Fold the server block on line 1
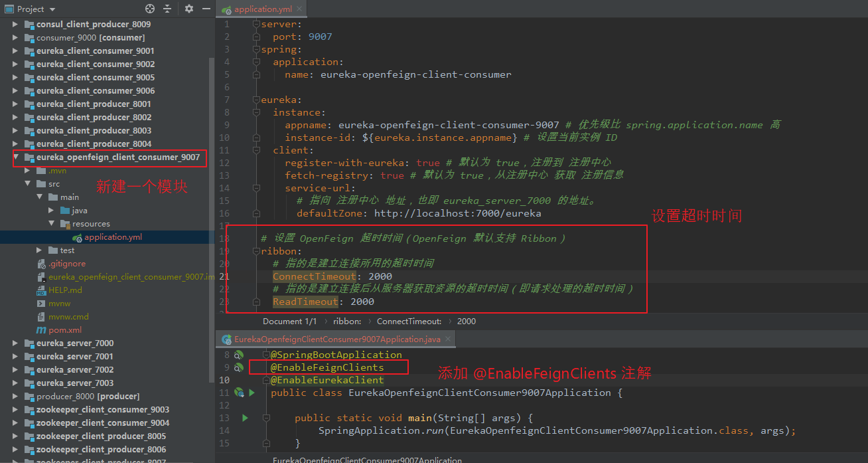868x463 pixels. (256, 24)
